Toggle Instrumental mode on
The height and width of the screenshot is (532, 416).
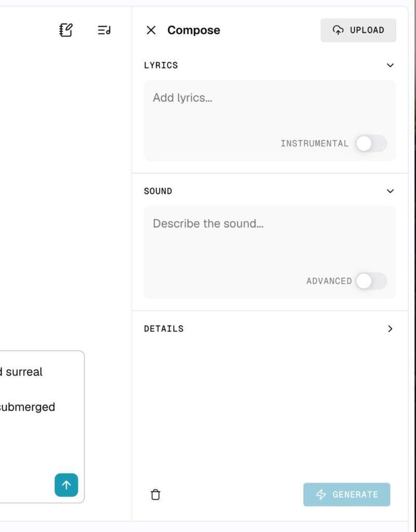coord(371,143)
